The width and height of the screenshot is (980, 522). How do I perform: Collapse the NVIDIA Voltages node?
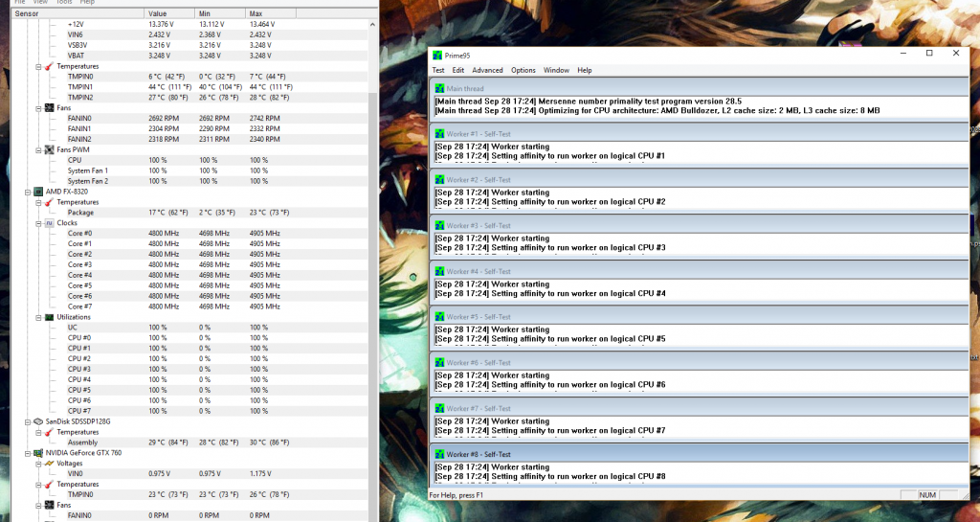[38, 464]
